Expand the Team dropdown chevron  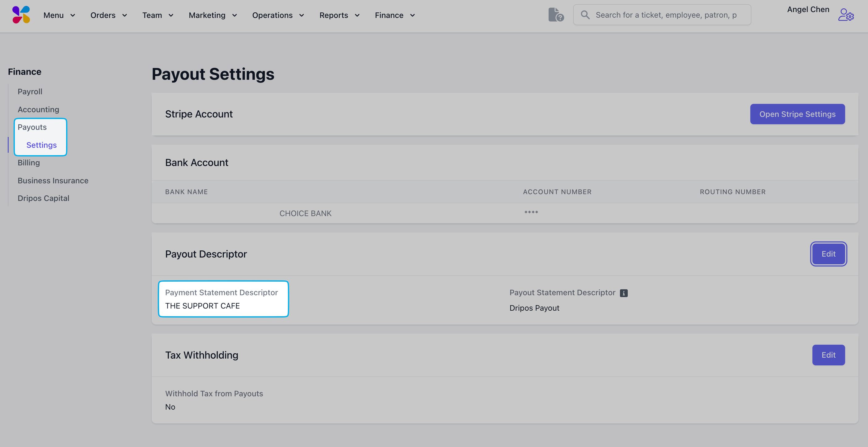[x=171, y=15]
